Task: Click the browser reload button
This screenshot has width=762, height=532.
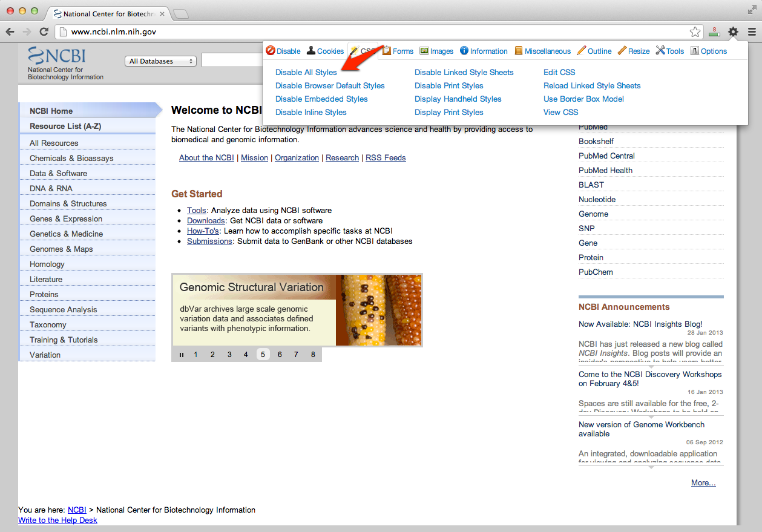Action: (x=44, y=32)
